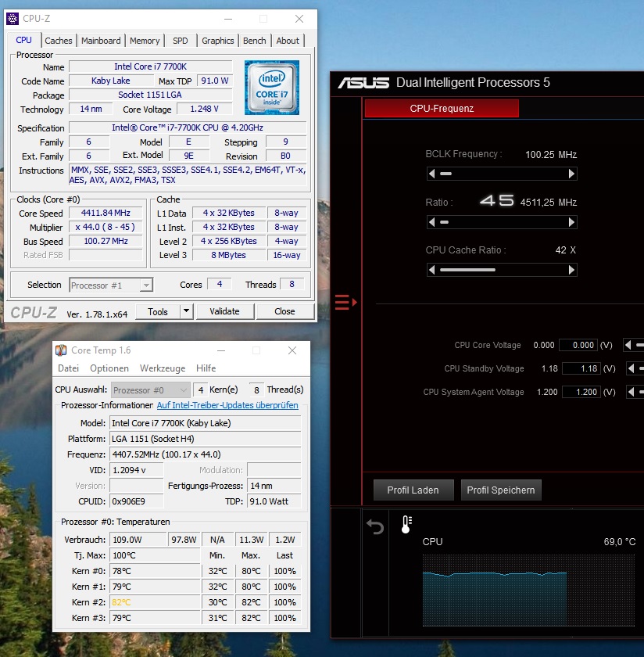Image resolution: width=644 pixels, height=657 pixels.
Task: Click the Intel-Treiber-Updates überprüfen link
Action: click(x=227, y=405)
